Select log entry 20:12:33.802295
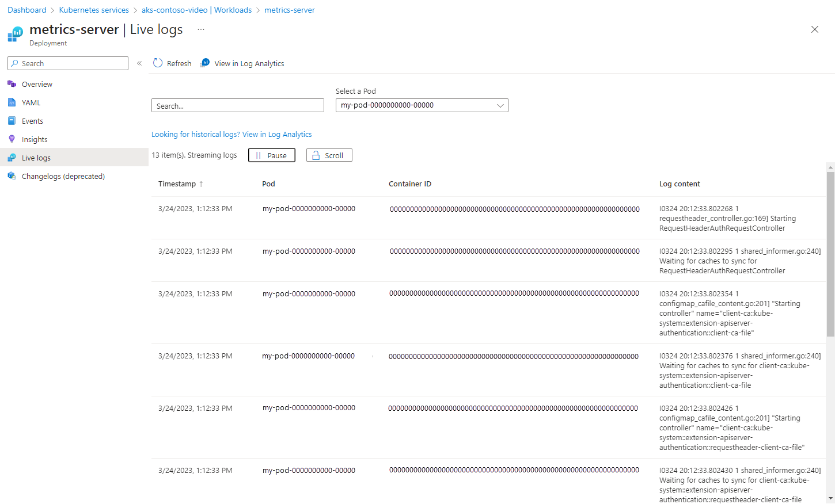The height and width of the screenshot is (504, 835). [x=488, y=261]
